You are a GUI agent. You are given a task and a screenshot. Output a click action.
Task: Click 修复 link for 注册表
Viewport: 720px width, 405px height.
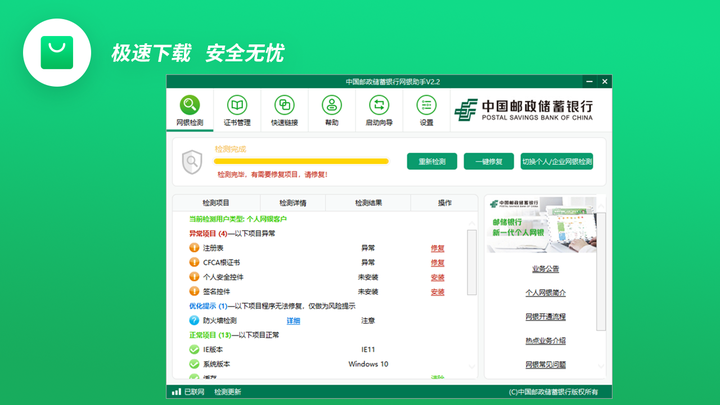437,248
